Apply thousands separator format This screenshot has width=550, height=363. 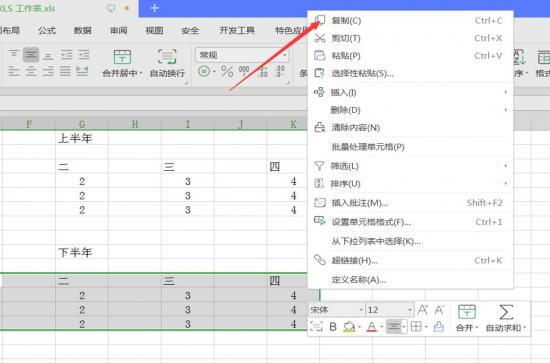244,71
